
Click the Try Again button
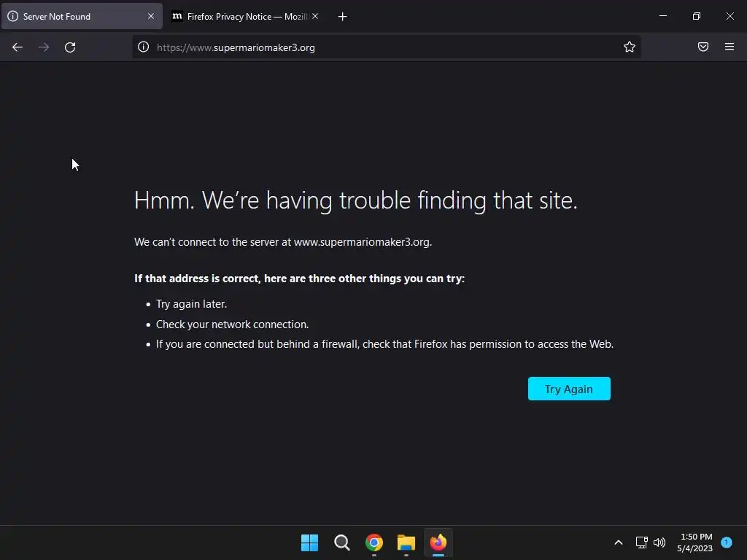pyautogui.click(x=569, y=389)
